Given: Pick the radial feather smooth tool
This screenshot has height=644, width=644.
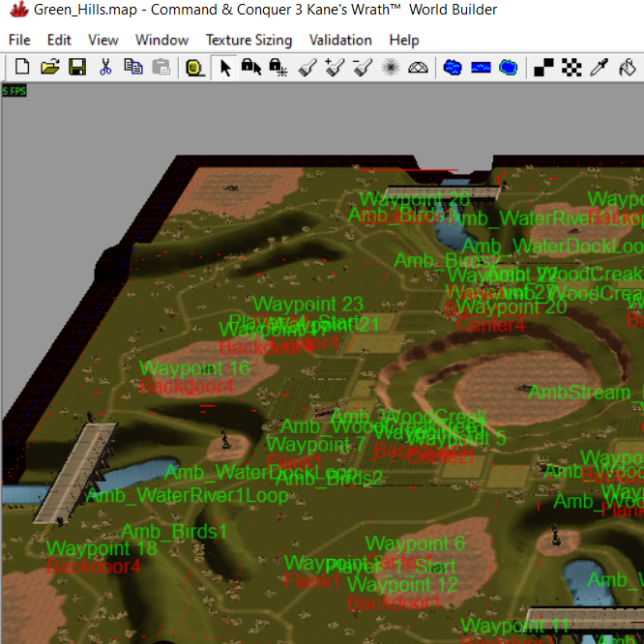Looking at the screenshot, I should [391, 67].
